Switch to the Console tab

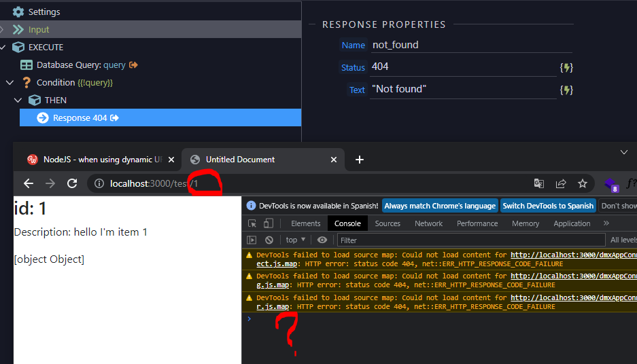[347, 223]
